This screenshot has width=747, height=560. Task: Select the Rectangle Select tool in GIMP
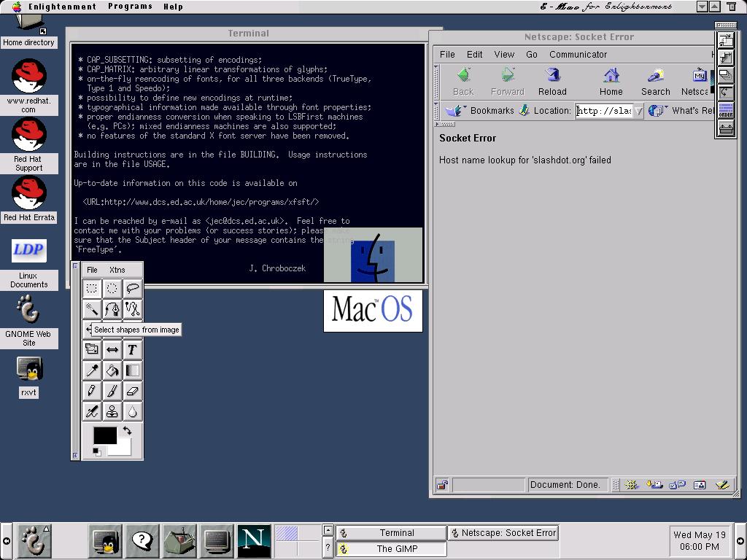[92, 289]
